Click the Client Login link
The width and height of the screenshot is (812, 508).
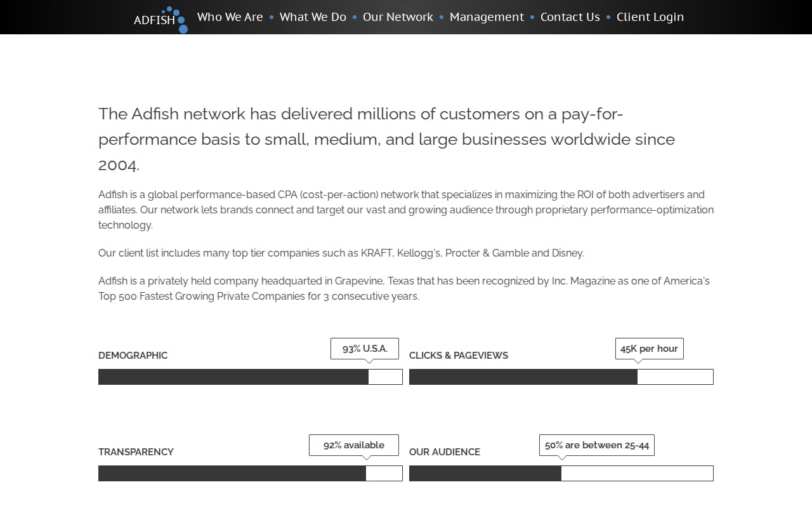(x=650, y=17)
